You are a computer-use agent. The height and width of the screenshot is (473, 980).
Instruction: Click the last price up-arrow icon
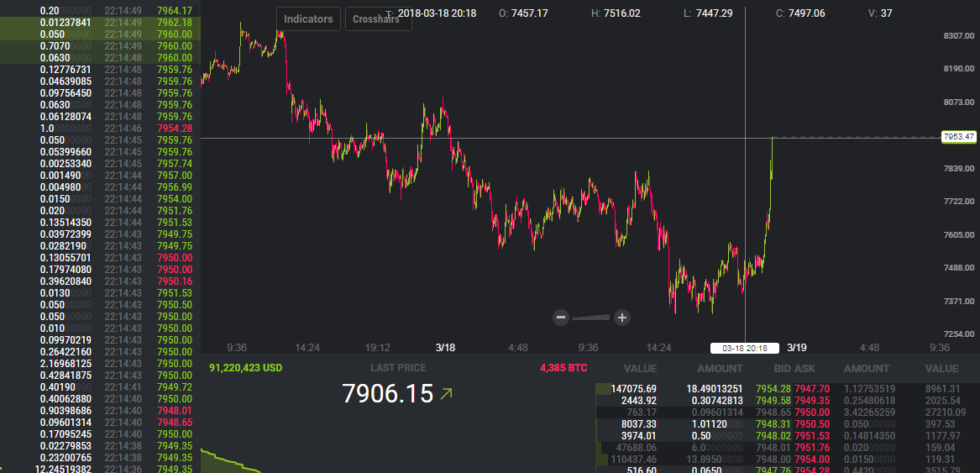[446, 393]
